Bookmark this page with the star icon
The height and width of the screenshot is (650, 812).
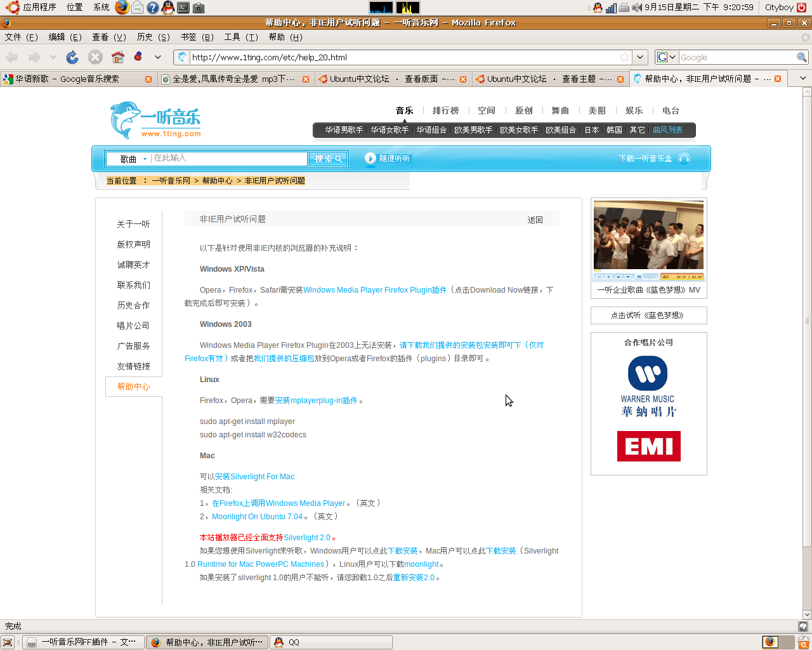click(x=625, y=57)
